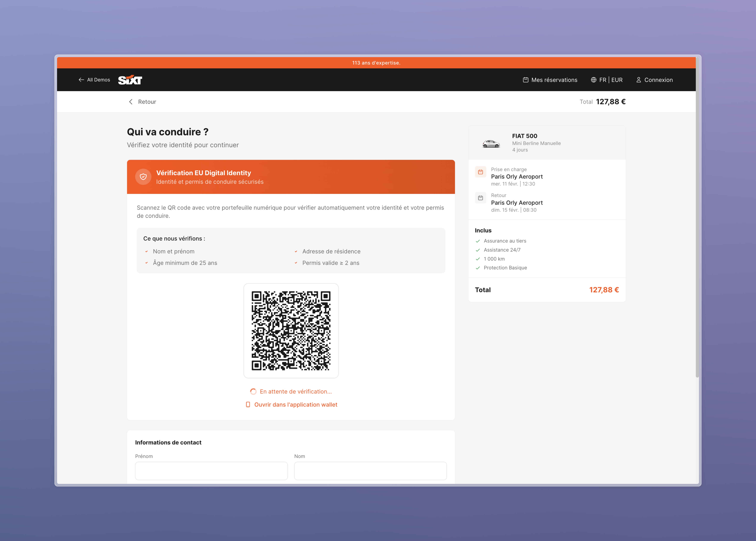
Task: Click the Retour back link
Action: tap(142, 102)
